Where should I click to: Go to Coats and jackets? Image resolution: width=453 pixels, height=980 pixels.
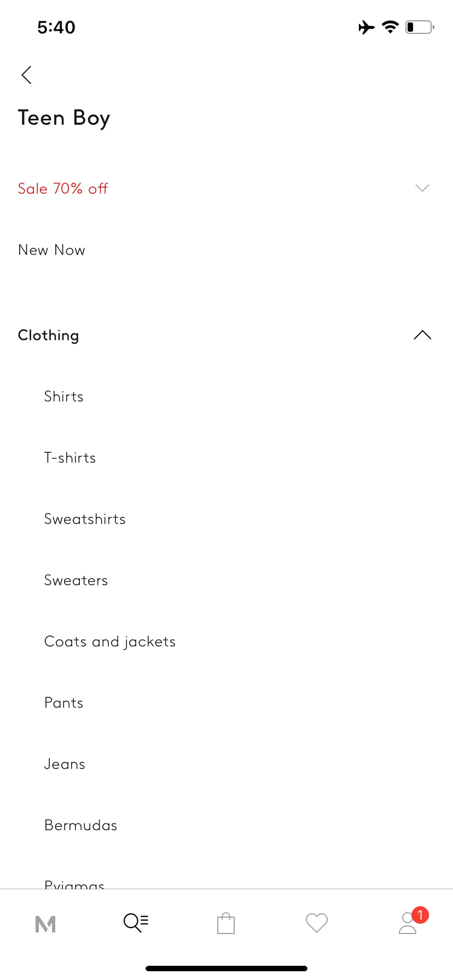tap(110, 642)
